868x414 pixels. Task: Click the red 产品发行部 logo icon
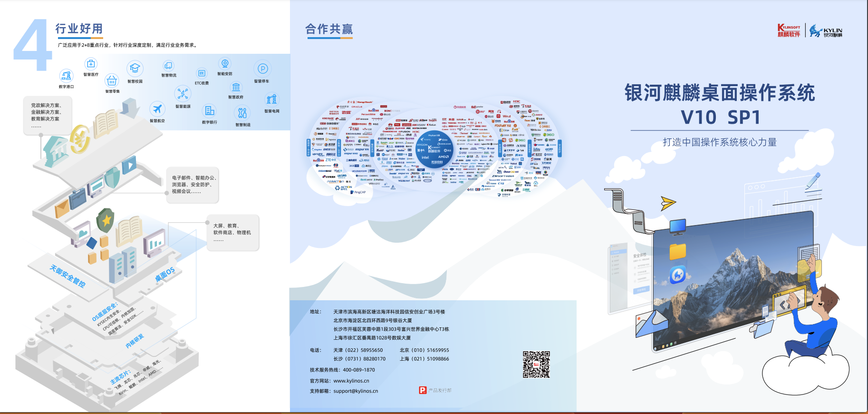coord(423,390)
